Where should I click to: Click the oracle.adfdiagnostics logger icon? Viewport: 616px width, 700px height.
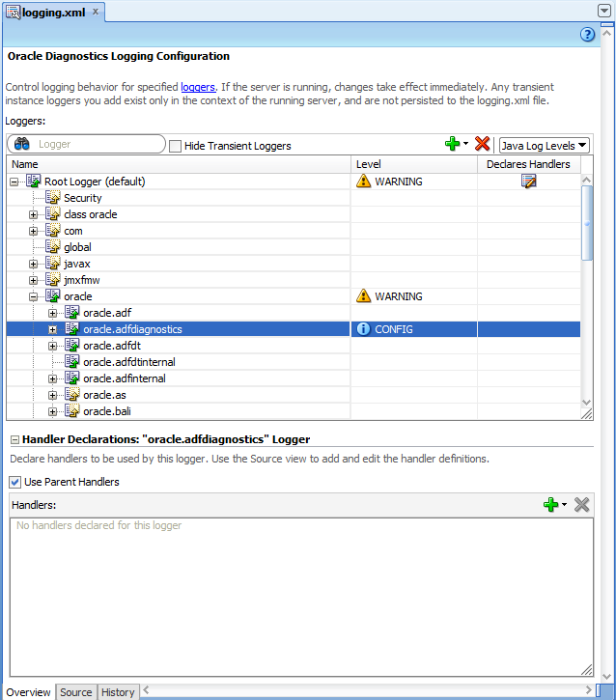click(71, 329)
